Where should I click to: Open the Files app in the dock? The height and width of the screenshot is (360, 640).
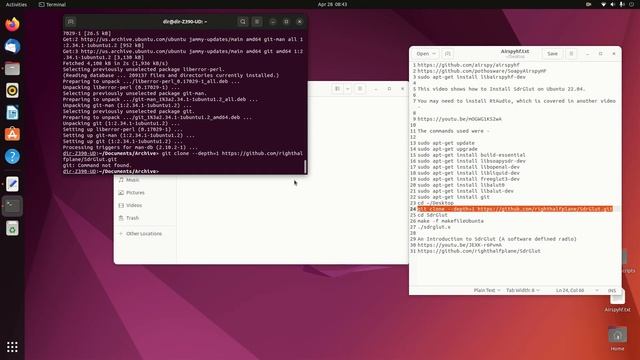point(12,69)
